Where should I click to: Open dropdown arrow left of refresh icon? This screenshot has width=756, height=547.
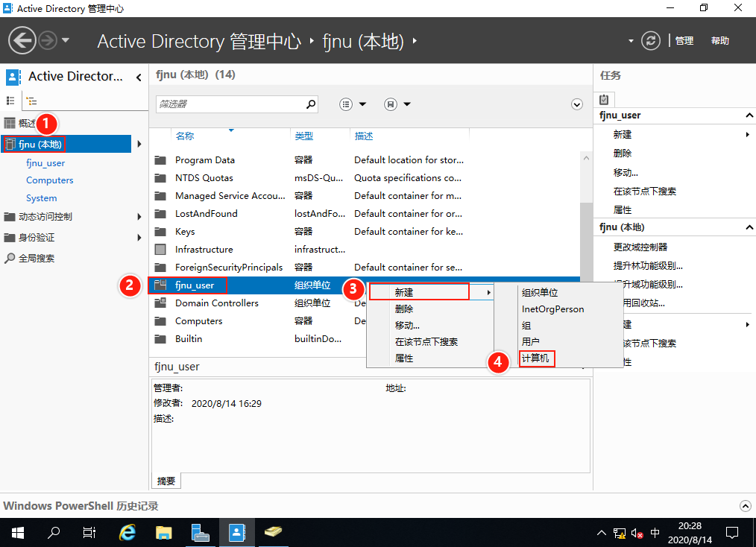coord(631,41)
